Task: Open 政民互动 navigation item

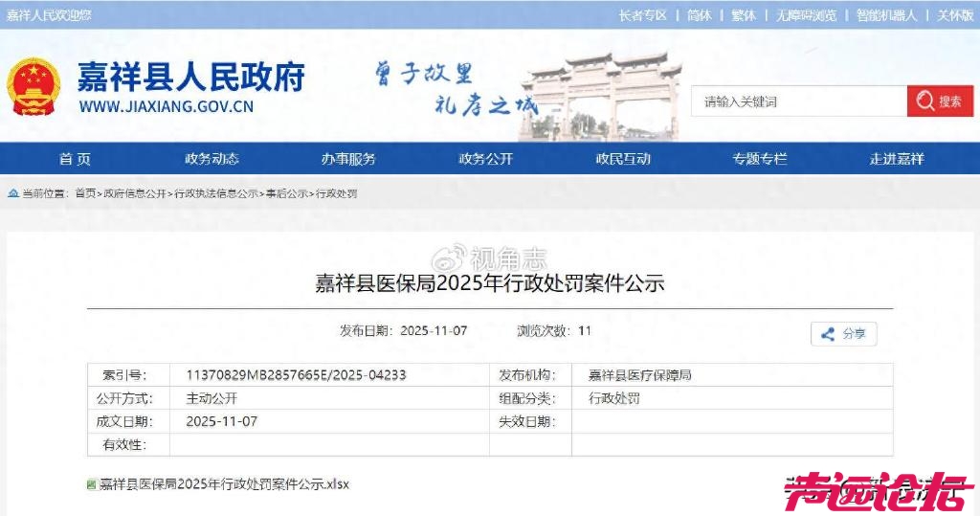Action: click(622, 159)
